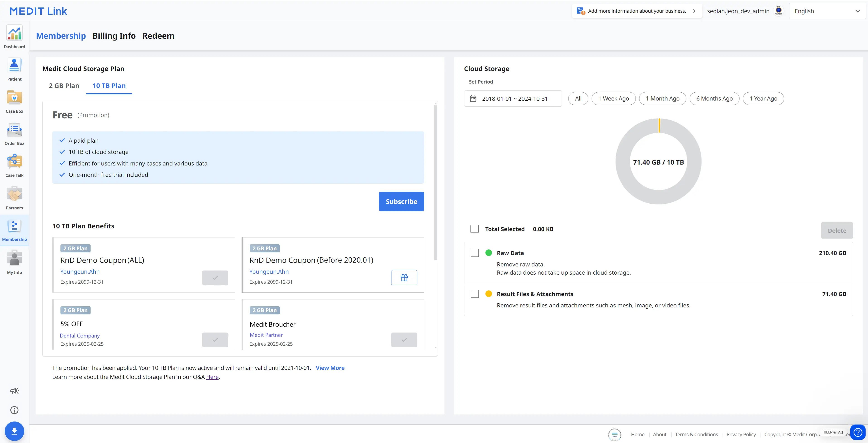Click checkmark button on Medit Broucher coupon
This screenshot has height=443, width=868.
[x=404, y=340]
